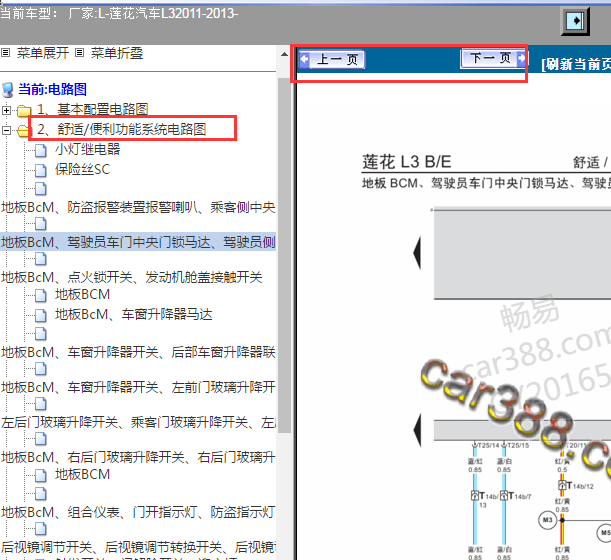This screenshot has width=611, height=560.
Task: Click the 刷新当前页 refresh link
Action: tap(576, 64)
